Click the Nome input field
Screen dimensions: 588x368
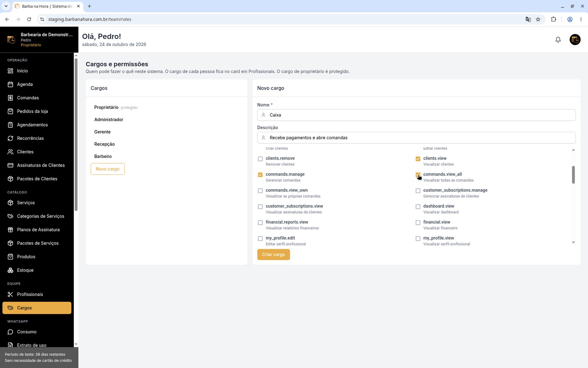click(416, 115)
